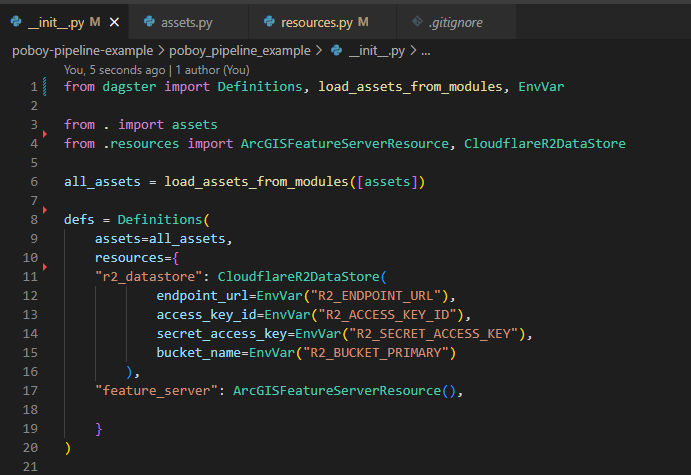Screen dimensions: 691x475
Task: Click line number 1 in the gutter
Action: [34, 87]
